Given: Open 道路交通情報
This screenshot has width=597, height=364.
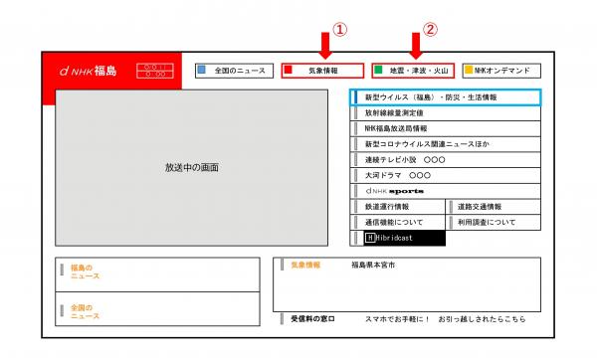Looking at the screenshot, I should (x=494, y=207).
